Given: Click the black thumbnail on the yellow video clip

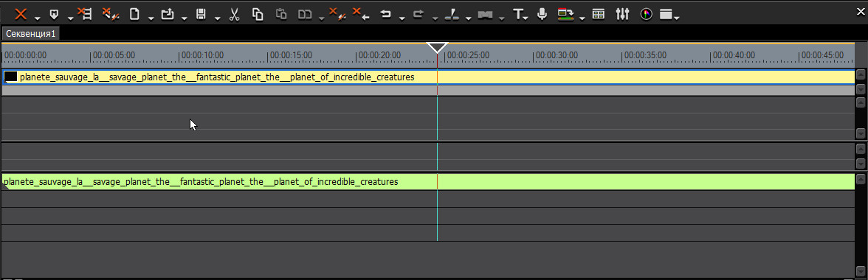Looking at the screenshot, I should [x=10, y=77].
